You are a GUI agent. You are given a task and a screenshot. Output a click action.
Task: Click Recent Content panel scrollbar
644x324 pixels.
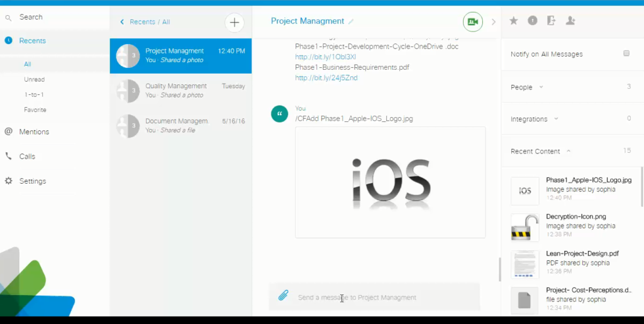[642, 186]
